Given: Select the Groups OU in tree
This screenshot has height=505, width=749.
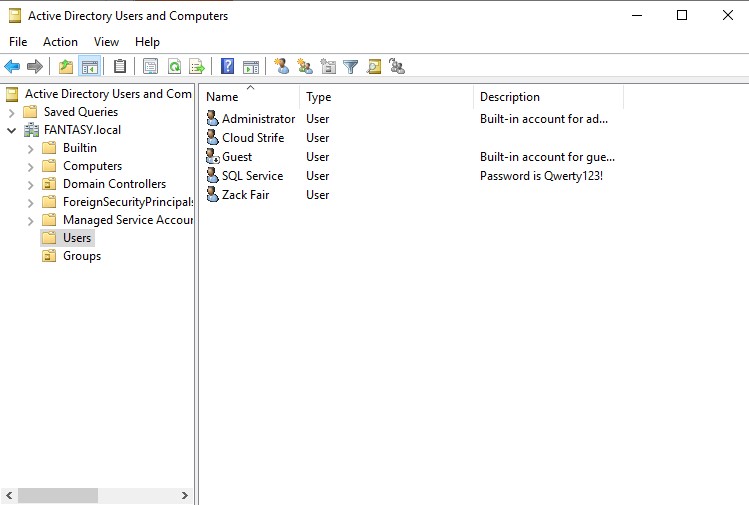Looking at the screenshot, I should click(82, 256).
